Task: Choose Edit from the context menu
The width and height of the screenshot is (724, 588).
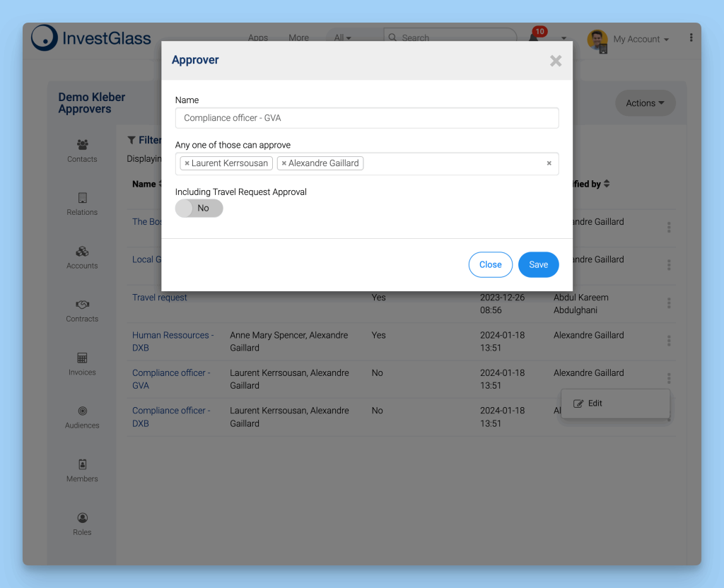Action: pyautogui.click(x=595, y=404)
